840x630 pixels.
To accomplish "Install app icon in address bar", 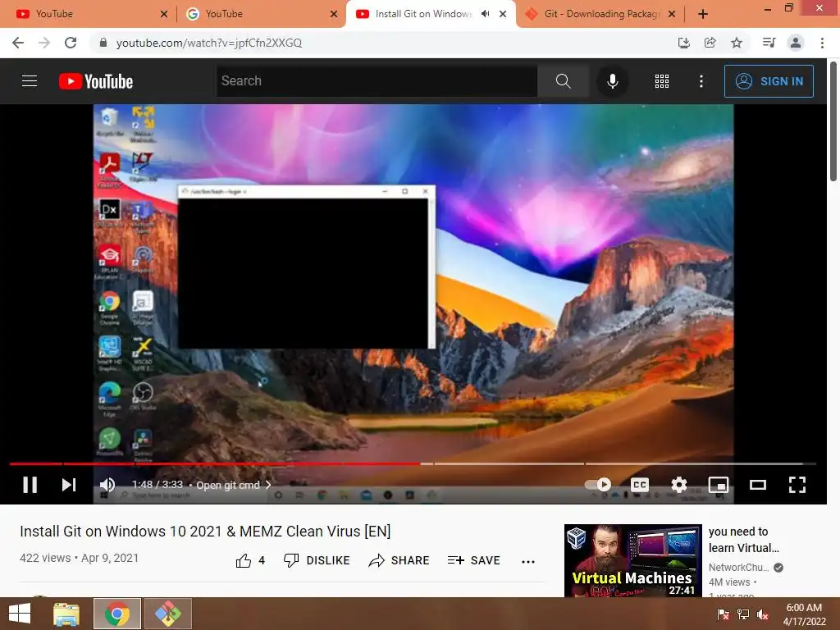I will (684, 43).
